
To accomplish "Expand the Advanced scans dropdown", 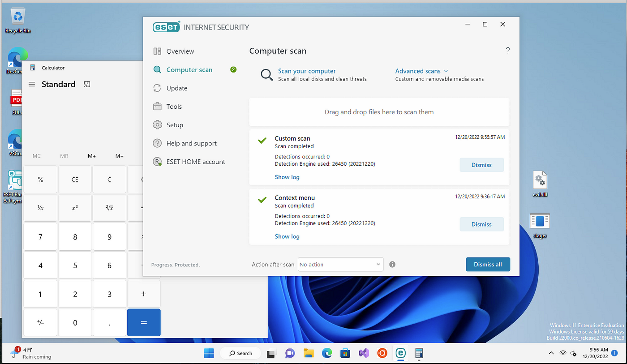I will 421,71.
